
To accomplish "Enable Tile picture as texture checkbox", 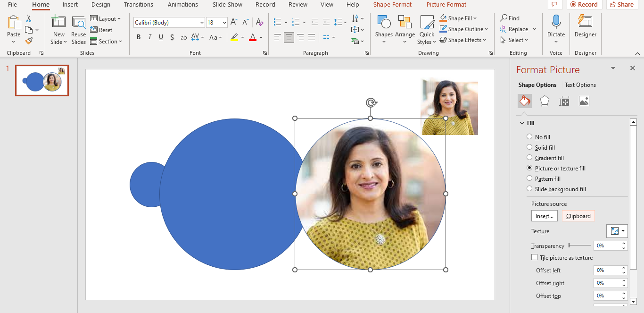I will coord(534,257).
